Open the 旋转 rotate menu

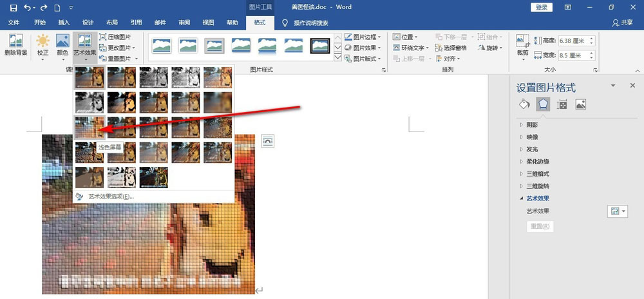[x=490, y=48]
